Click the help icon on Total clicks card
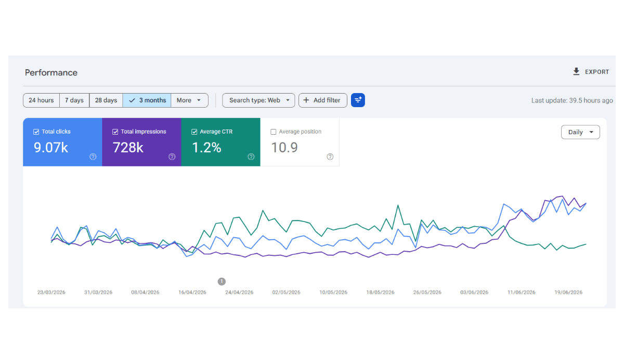 (x=93, y=157)
